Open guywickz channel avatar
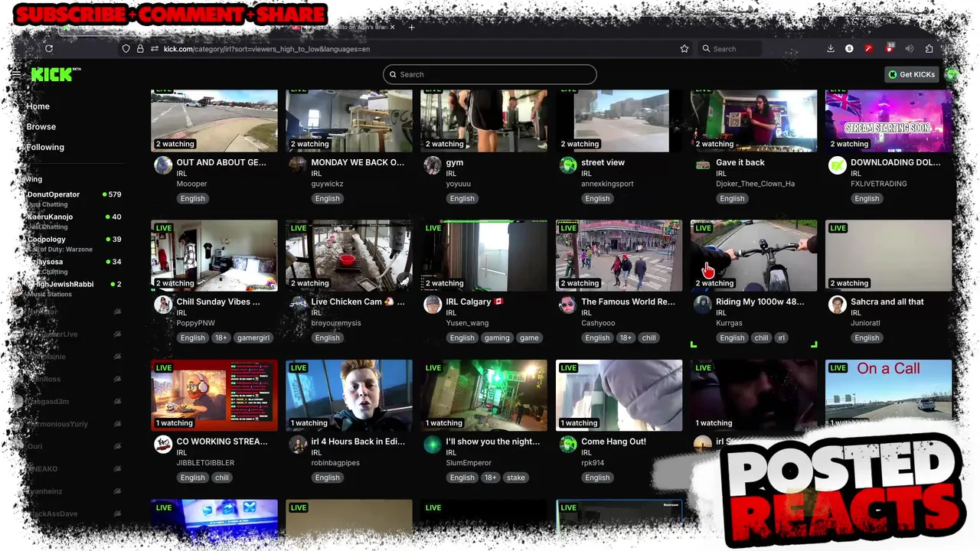The height and width of the screenshot is (551, 980). tap(298, 165)
